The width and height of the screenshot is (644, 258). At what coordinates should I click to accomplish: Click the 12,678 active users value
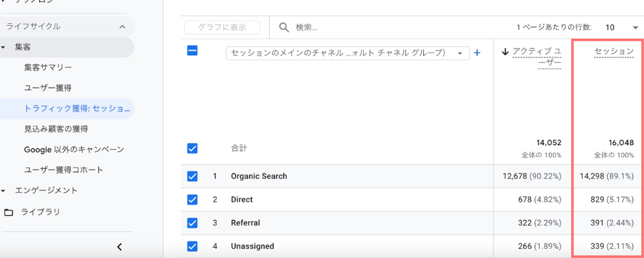point(515,176)
